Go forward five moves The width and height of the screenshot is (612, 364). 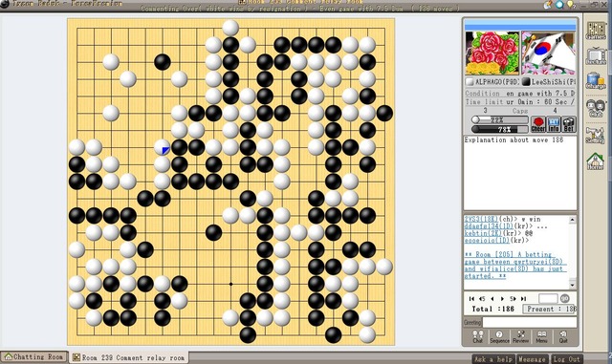(x=513, y=298)
